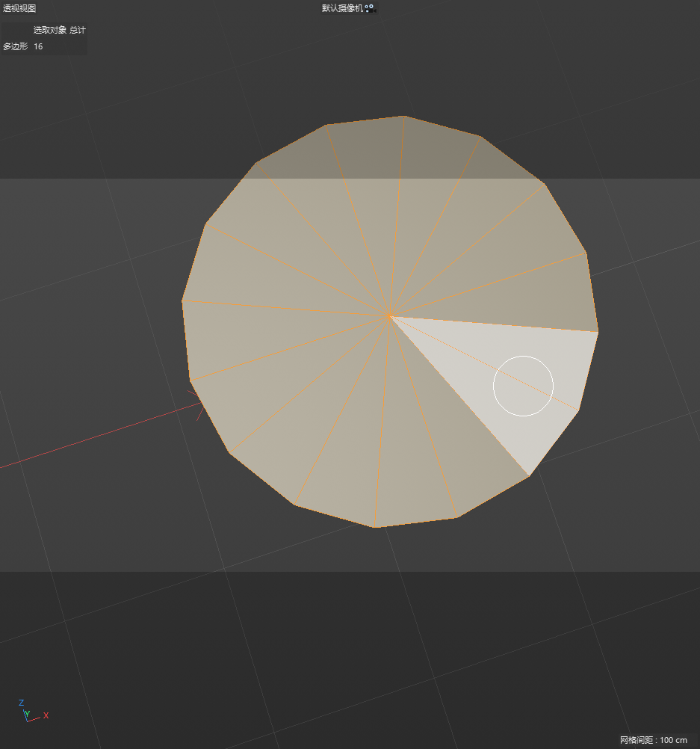Click the red X axis gizmo label
The image size is (700, 749).
tap(46, 715)
